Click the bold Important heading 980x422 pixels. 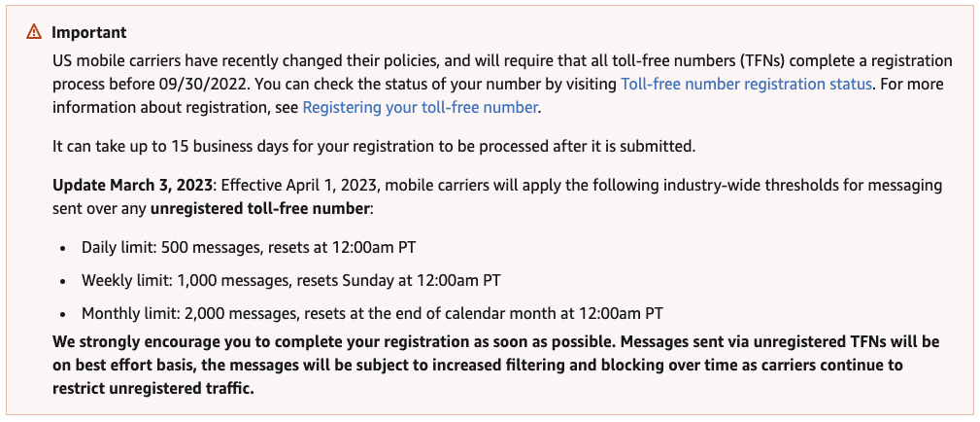[x=89, y=32]
